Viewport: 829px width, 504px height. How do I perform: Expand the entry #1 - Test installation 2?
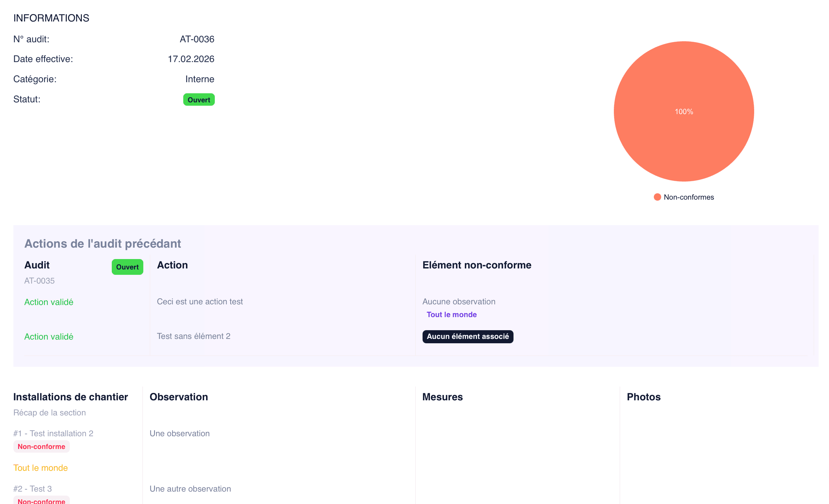53,433
